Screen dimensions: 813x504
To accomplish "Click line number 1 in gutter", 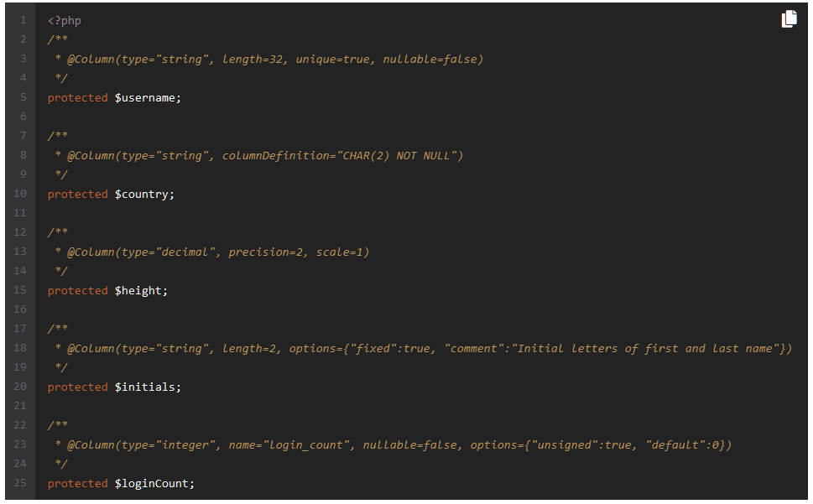I will [x=23, y=20].
